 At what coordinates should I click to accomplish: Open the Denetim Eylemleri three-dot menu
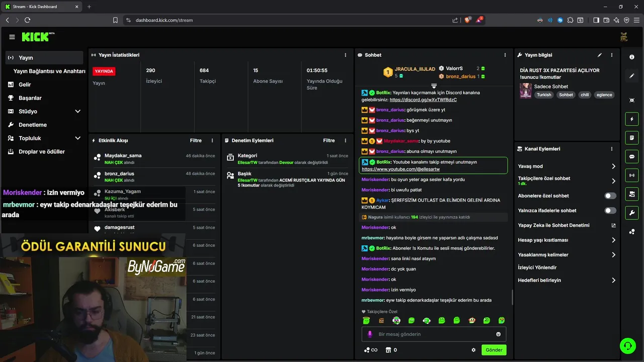point(345,140)
